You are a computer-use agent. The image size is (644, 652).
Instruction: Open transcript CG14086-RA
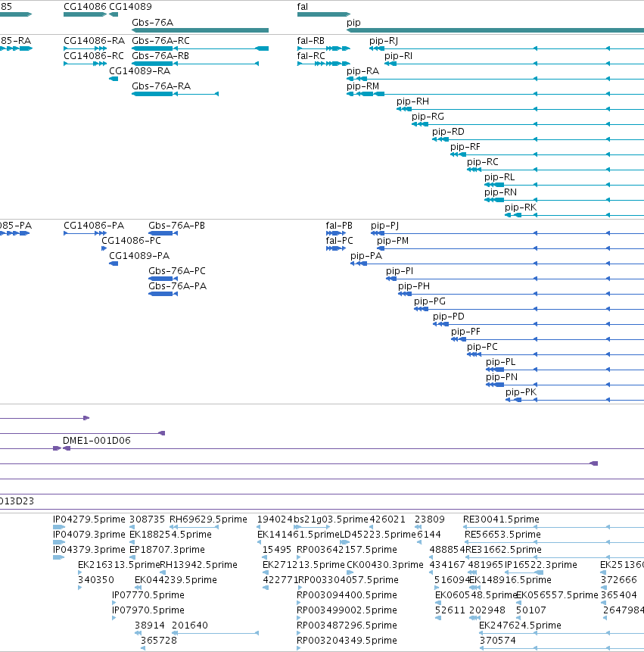[x=94, y=41]
